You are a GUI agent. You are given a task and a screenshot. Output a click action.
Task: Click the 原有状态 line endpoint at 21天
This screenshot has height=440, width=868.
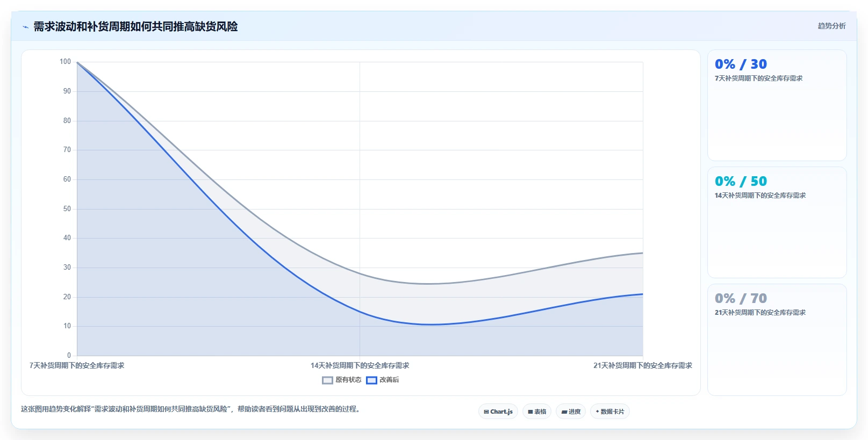coord(643,253)
